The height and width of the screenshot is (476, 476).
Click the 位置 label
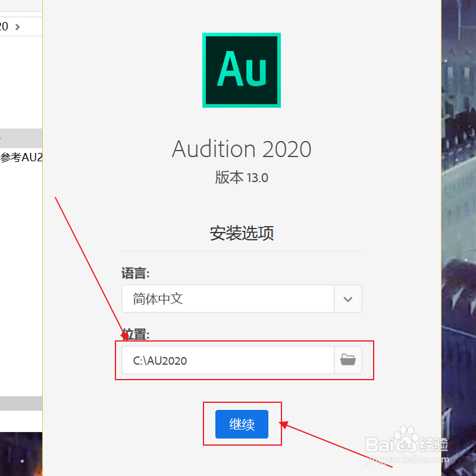[x=136, y=334]
